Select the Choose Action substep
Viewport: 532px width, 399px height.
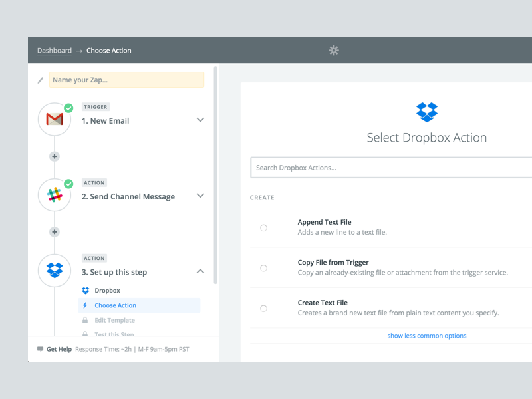tap(139, 305)
